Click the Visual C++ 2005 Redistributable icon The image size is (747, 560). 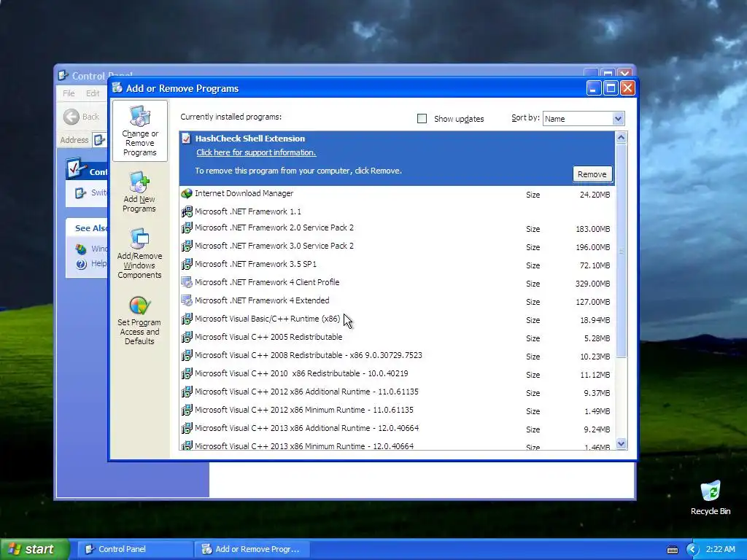[186, 337]
